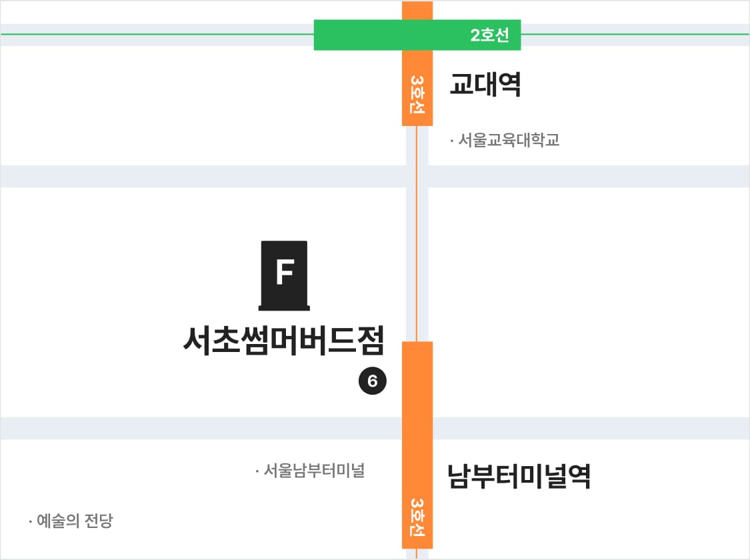Click the thin orange line below the 남부터미널역 block
The image size is (750, 560).
pos(417,554)
